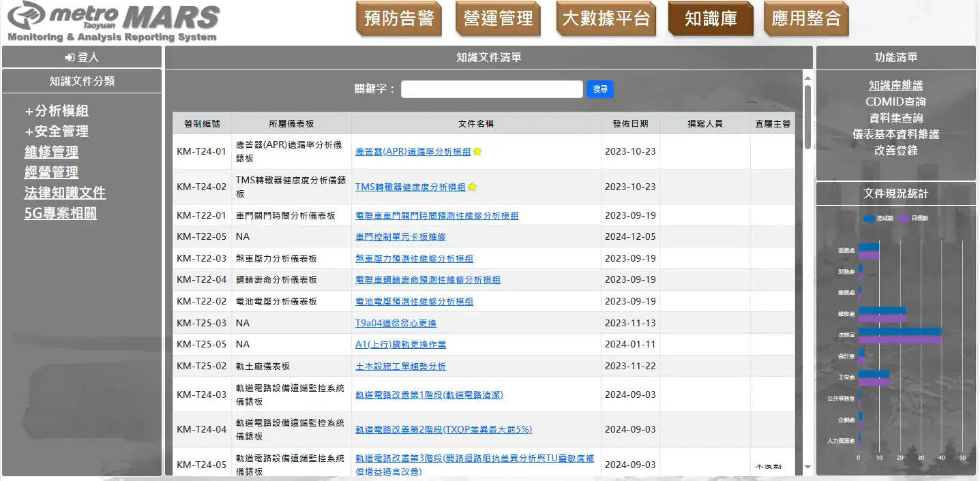Click the 搜尋 search button

(x=600, y=89)
